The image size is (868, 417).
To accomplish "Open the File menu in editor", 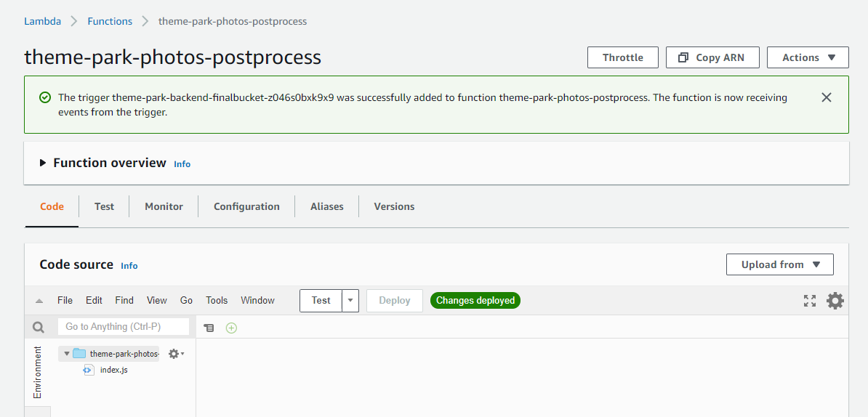I will click(x=65, y=300).
